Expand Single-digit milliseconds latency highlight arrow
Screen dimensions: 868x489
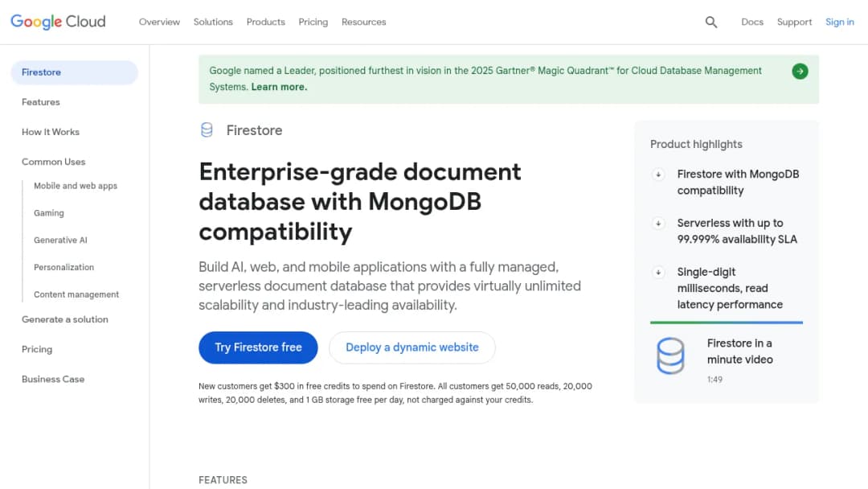click(x=658, y=272)
